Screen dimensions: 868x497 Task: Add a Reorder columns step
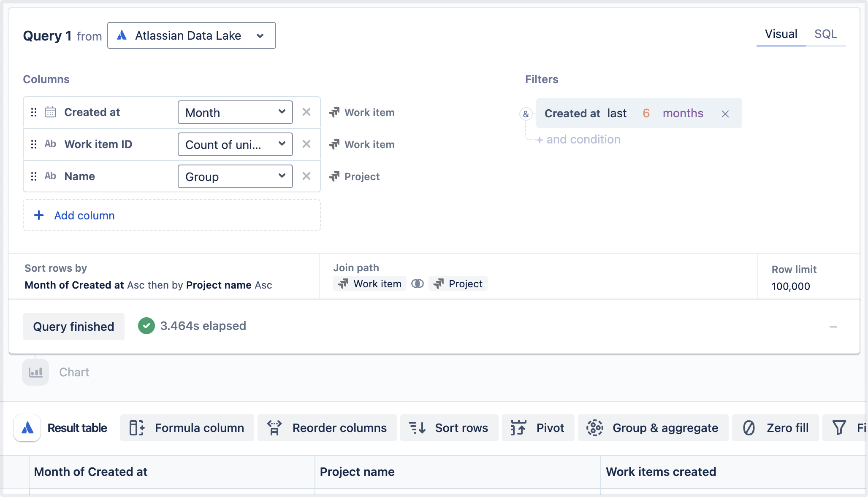point(327,428)
